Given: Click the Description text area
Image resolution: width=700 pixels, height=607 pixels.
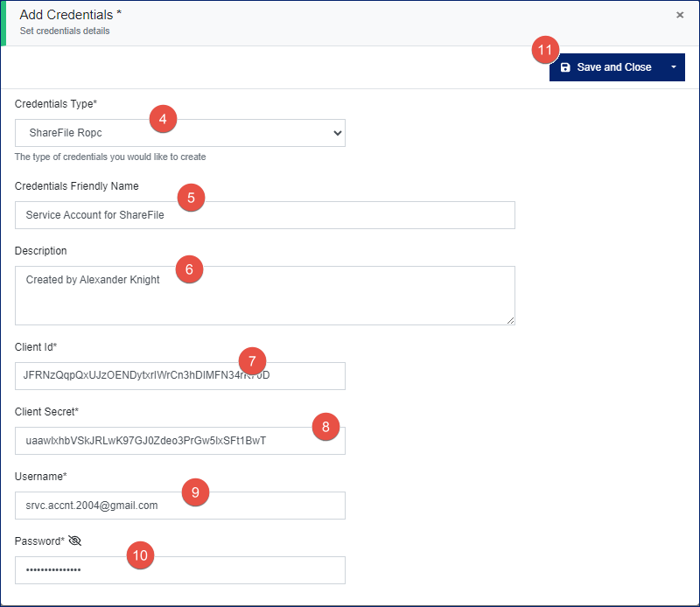Looking at the screenshot, I should (262, 293).
